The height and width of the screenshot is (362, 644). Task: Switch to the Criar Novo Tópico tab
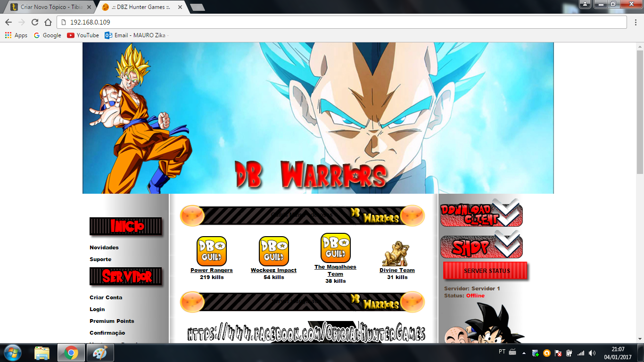(50, 7)
